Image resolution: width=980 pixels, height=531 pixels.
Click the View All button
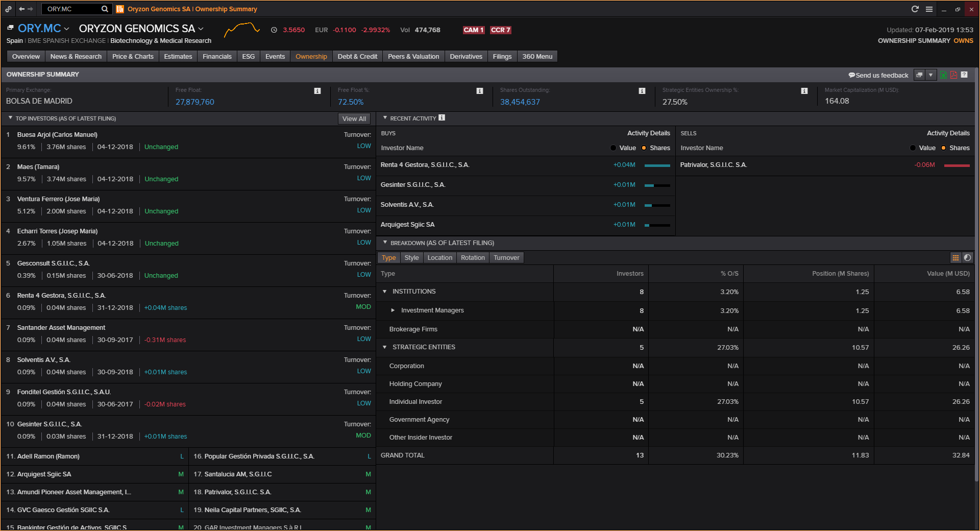(354, 118)
